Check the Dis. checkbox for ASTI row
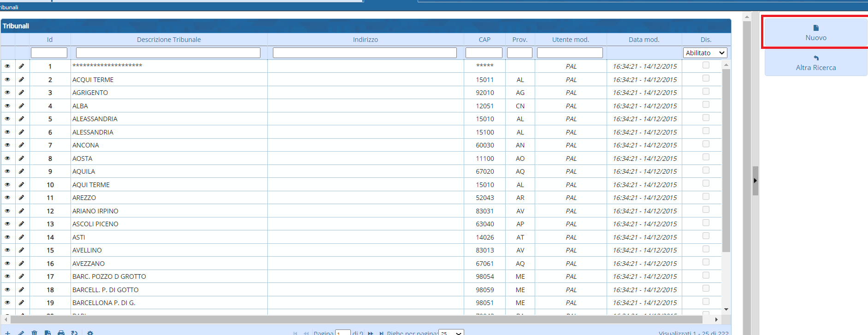The height and width of the screenshot is (335, 868). tap(705, 236)
